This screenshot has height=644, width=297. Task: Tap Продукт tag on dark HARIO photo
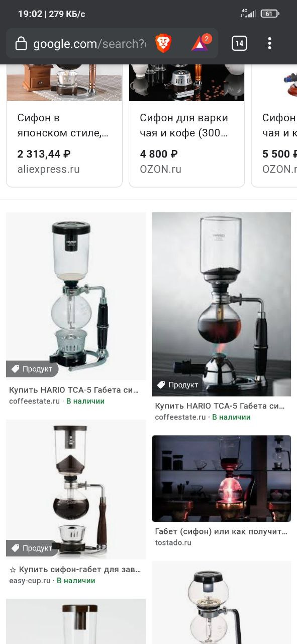click(x=178, y=385)
